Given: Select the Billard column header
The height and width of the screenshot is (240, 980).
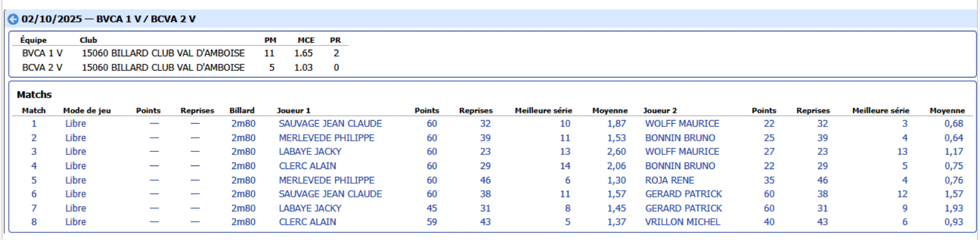Looking at the screenshot, I should tap(242, 111).
